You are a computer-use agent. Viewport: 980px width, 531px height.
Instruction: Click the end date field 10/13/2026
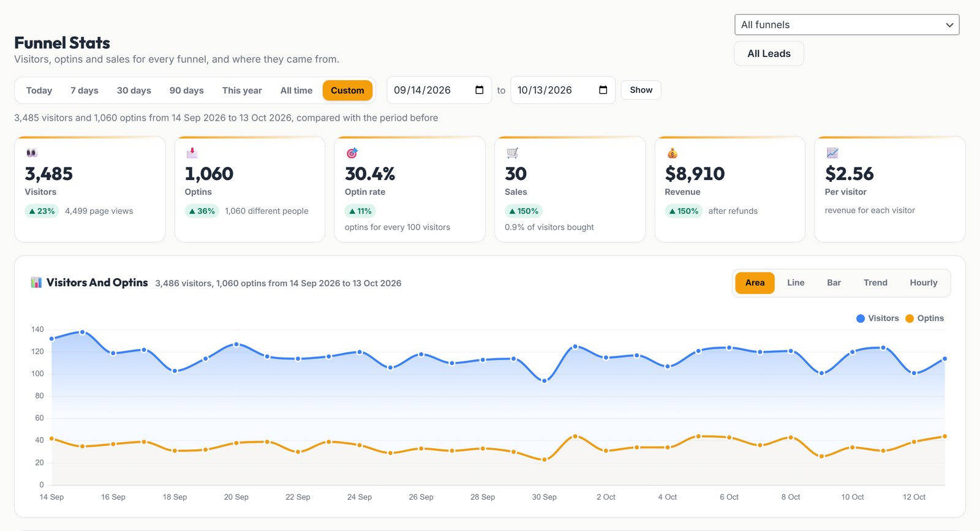pos(563,90)
